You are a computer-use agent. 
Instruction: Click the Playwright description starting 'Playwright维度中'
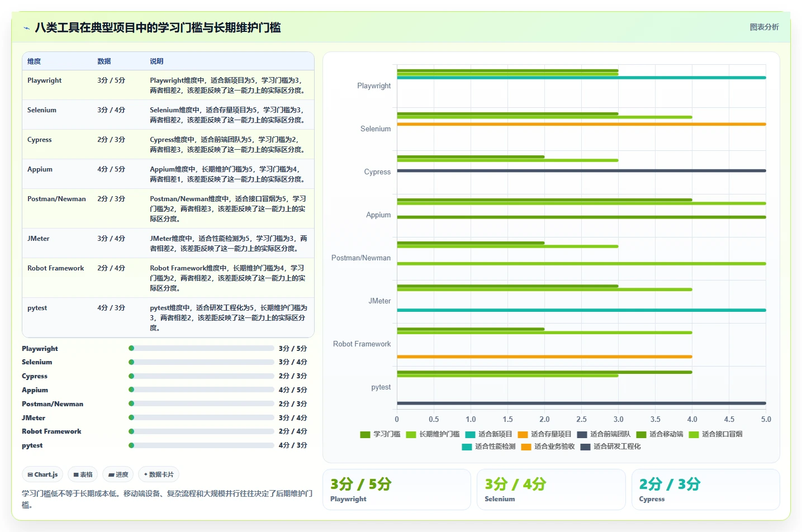point(228,85)
